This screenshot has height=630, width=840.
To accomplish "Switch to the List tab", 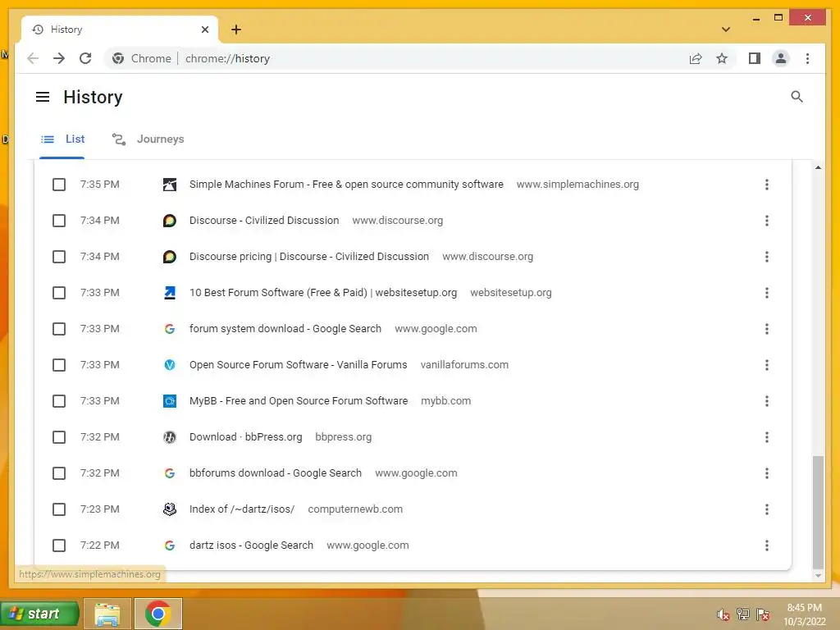I will pos(62,139).
